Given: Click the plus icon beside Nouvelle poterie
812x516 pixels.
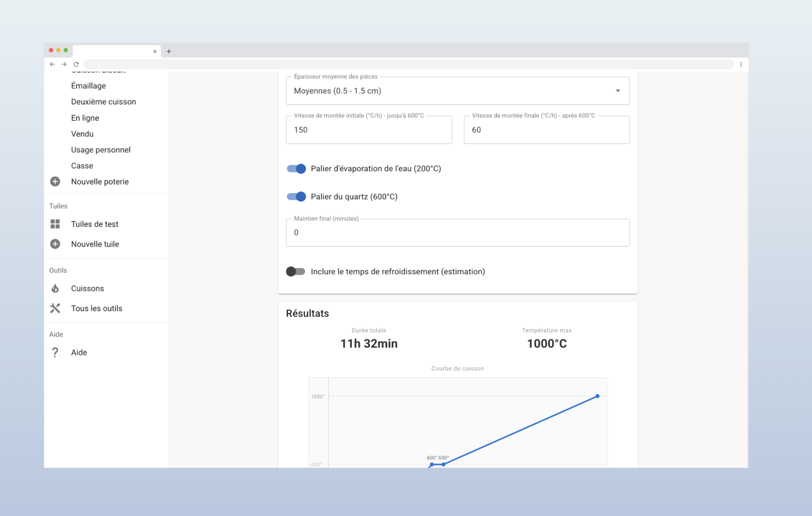Looking at the screenshot, I should point(55,182).
